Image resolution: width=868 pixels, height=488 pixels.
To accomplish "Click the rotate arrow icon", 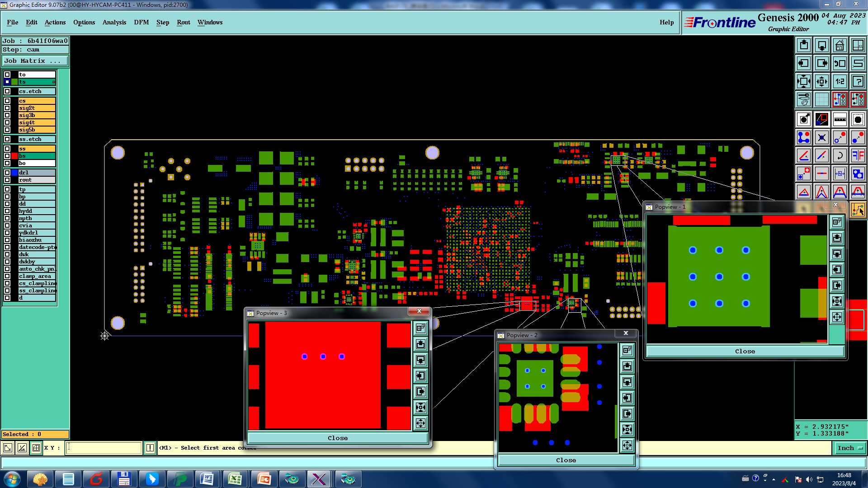I will tap(840, 155).
